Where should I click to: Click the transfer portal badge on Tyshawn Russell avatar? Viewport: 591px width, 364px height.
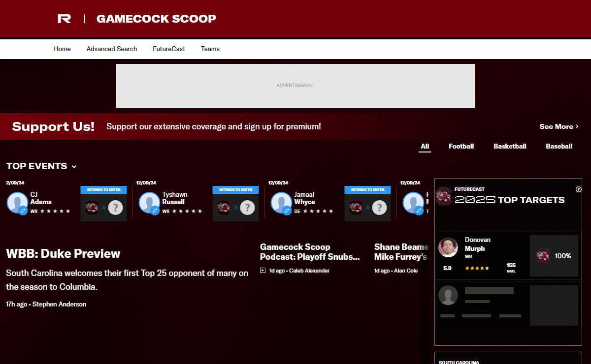click(x=155, y=211)
